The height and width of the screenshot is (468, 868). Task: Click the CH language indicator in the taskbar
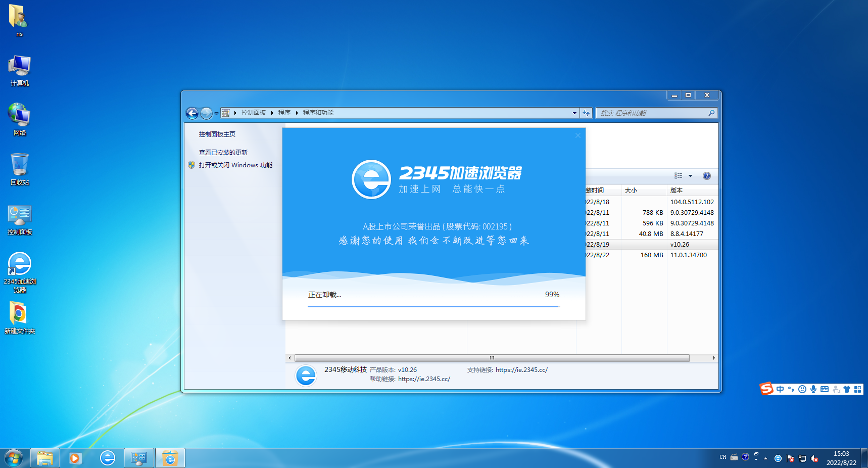pos(722,457)
